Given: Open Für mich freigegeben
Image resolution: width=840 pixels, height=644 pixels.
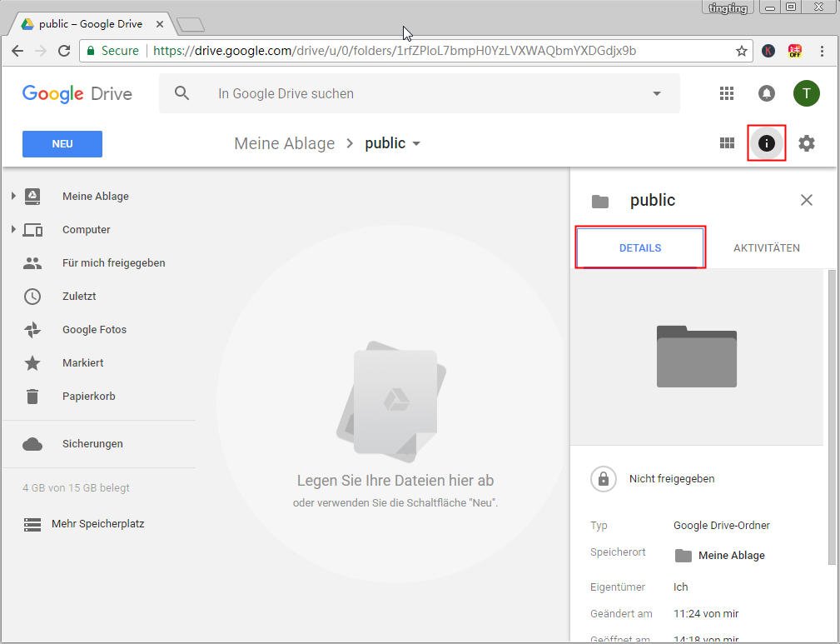Looking at the screenshot, I should (x=113, y=262).
